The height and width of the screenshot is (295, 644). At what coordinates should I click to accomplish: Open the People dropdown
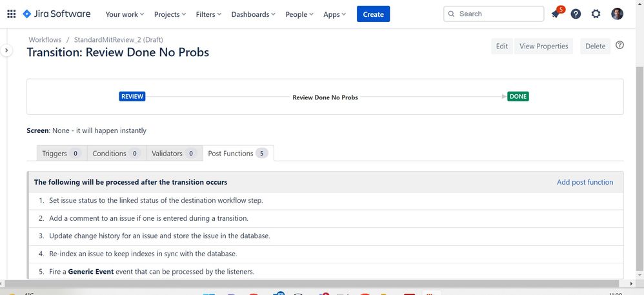click(299, 14)
